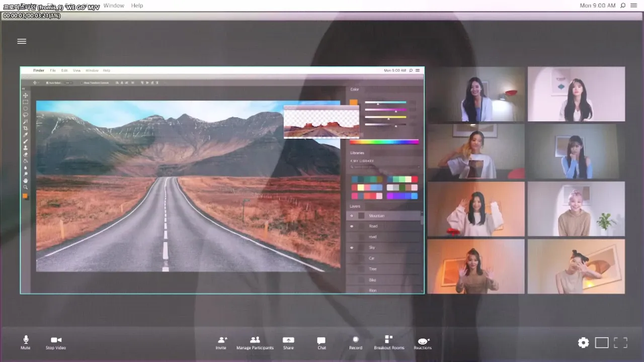Screen dimensions: 644x362
Task: Expand the library search dropdown arrow
Action: point(419,166)
